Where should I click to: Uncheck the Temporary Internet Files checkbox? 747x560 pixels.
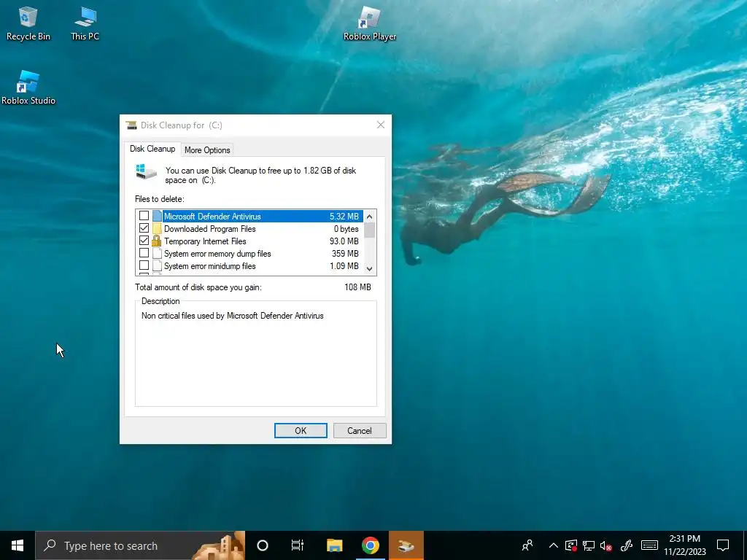click(x=144, y=241)
